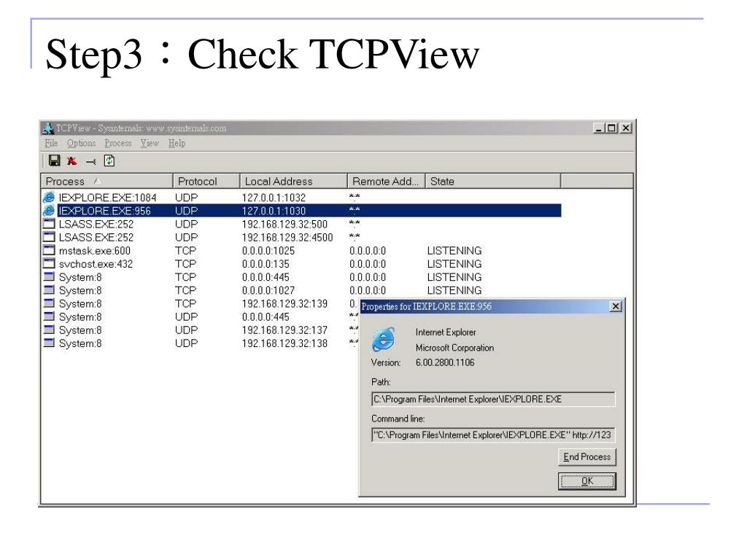Click the IE icon for IEXPLORE.EXE:956 row
747x560 pixels.
coord(49,210)
